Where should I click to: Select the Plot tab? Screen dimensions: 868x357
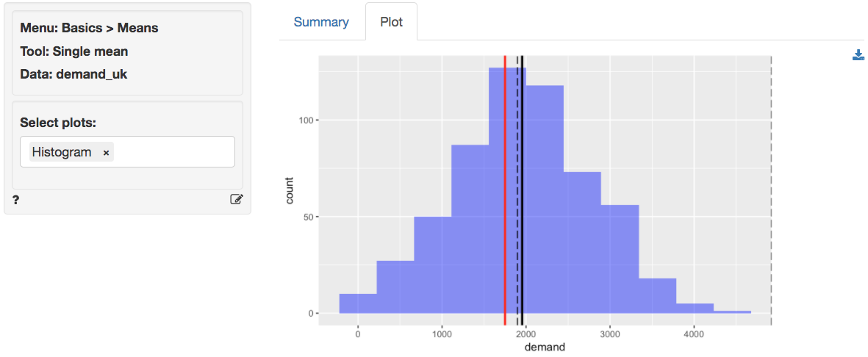point(391,22)
